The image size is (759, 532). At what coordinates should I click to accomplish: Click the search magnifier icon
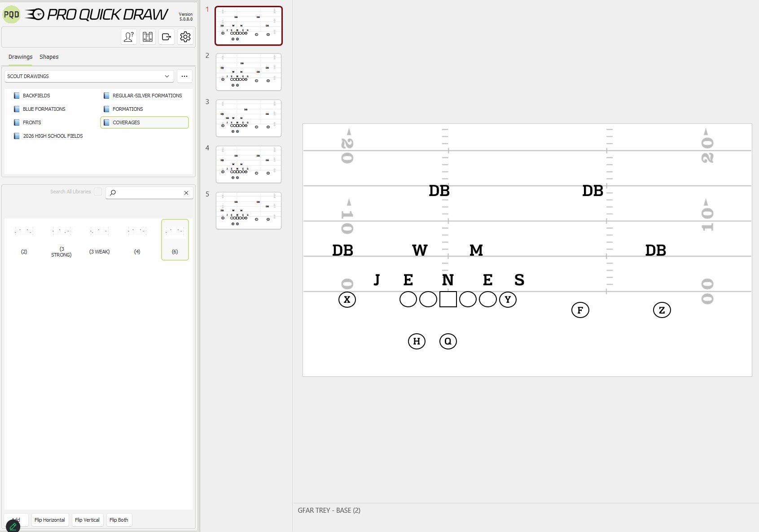(113, 193)
